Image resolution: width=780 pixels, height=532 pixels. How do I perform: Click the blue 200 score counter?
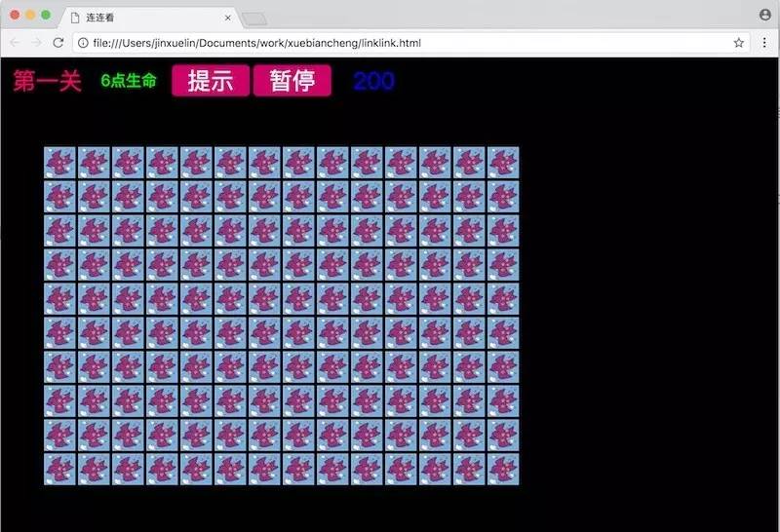[x=373, y=81]
